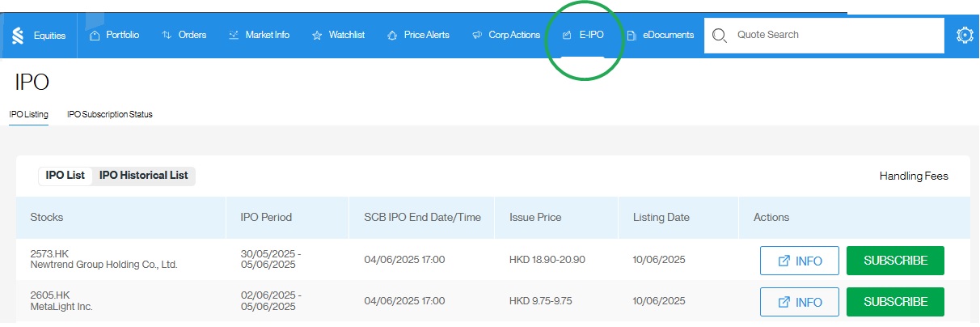Click INFO button for Newtrend Group

(800, 261)
